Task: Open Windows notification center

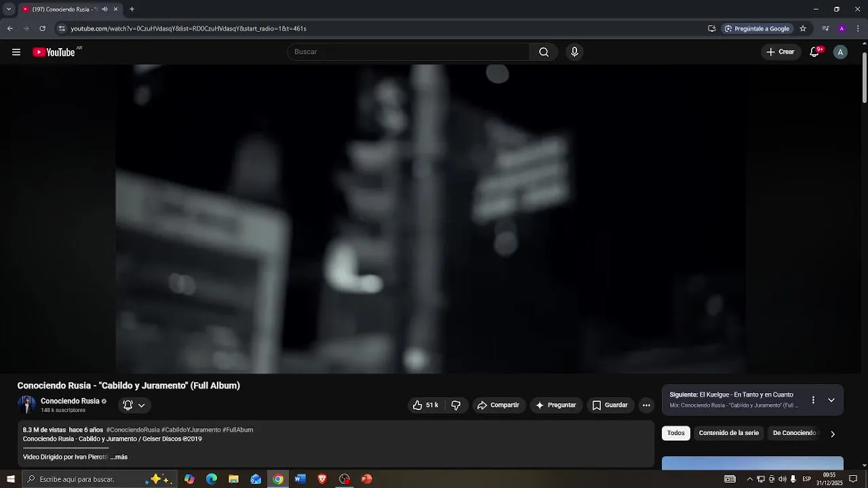Action: point(853,479)
